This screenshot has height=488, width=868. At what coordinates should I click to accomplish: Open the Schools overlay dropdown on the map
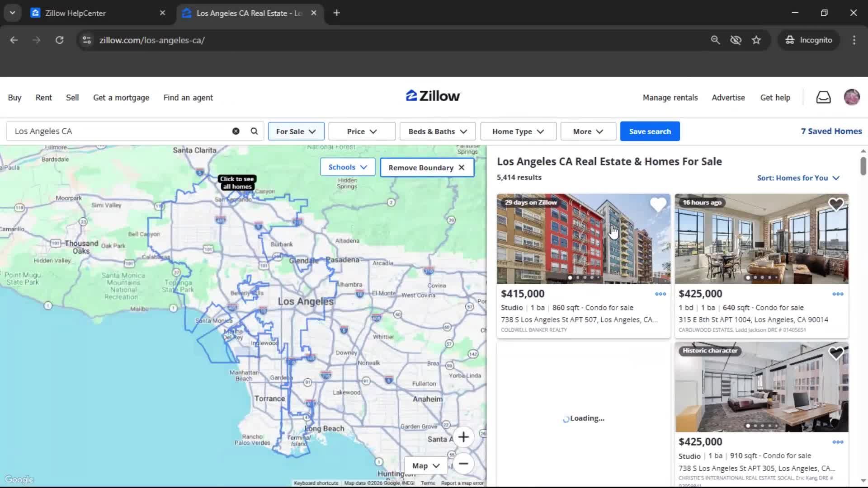347,167
